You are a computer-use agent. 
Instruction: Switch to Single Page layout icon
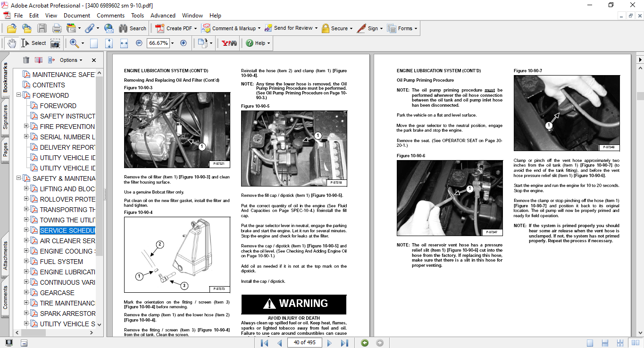point(590,343)
